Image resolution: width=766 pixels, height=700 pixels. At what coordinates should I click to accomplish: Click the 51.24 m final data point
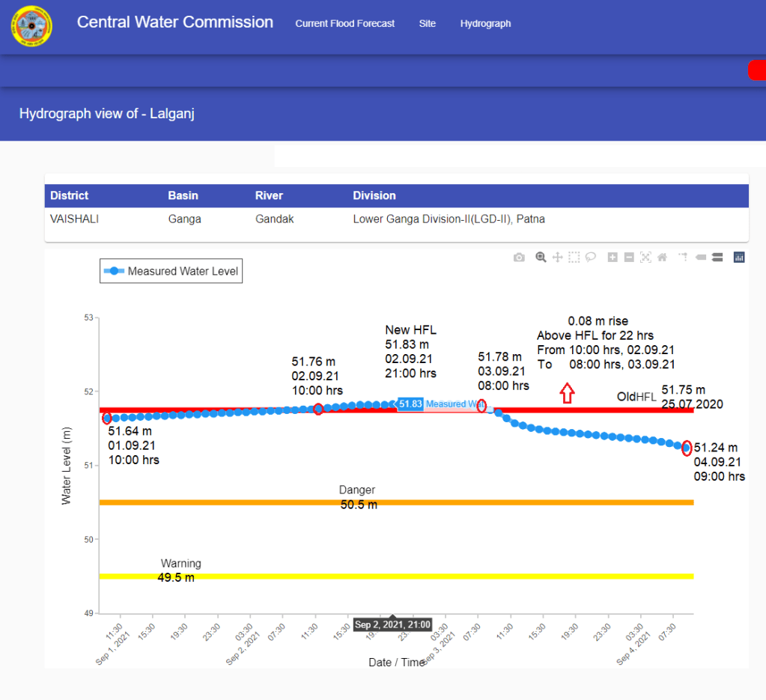tap(686, 448)
